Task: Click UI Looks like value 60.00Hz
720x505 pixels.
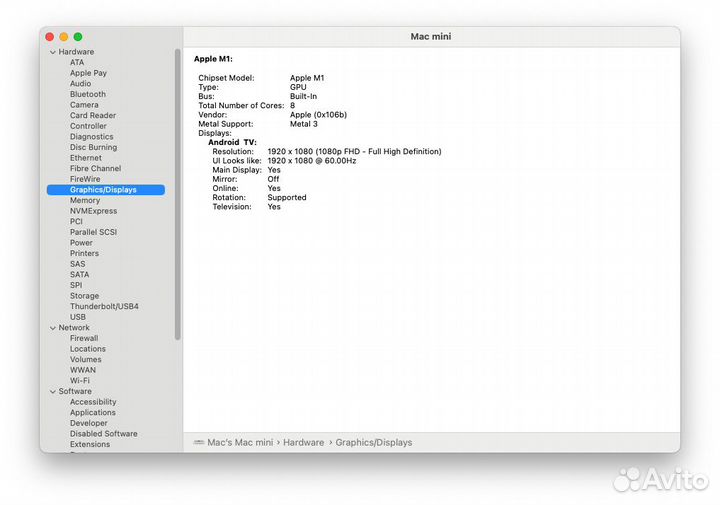Action: tap(312, 161)
